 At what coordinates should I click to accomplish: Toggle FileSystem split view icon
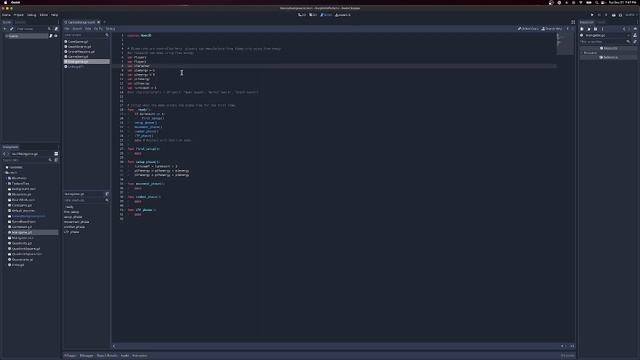[56, 154]
